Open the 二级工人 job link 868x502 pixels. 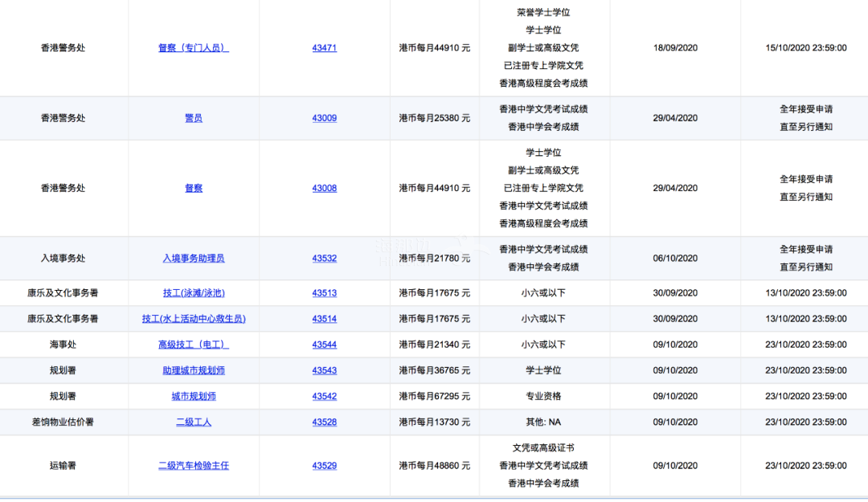tap(193, 422)
